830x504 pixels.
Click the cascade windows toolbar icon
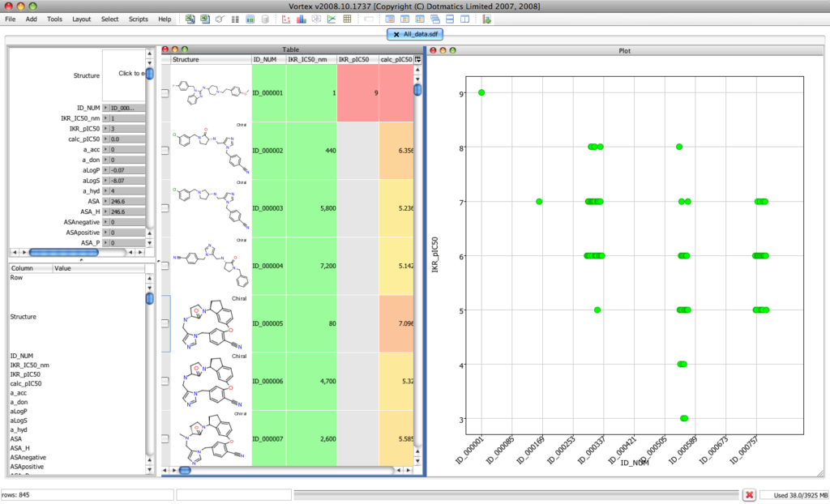(x=435, y=19)
